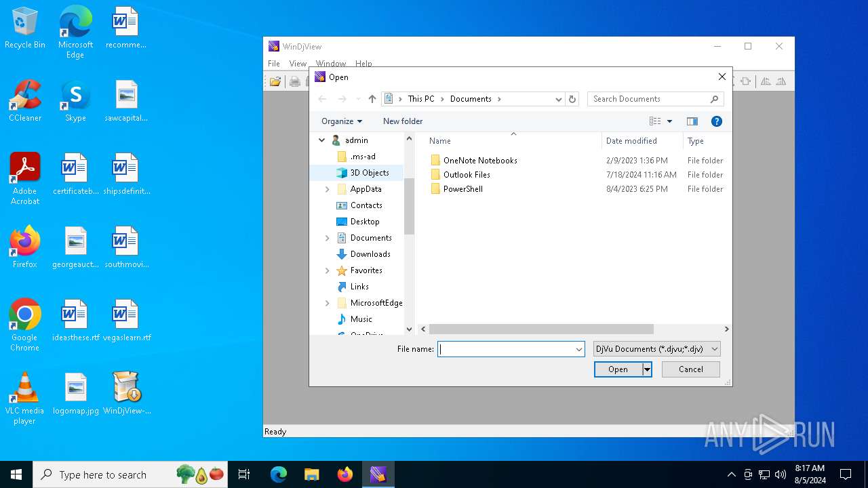Click the WinDjView taskbar icon

click(378, 474)
